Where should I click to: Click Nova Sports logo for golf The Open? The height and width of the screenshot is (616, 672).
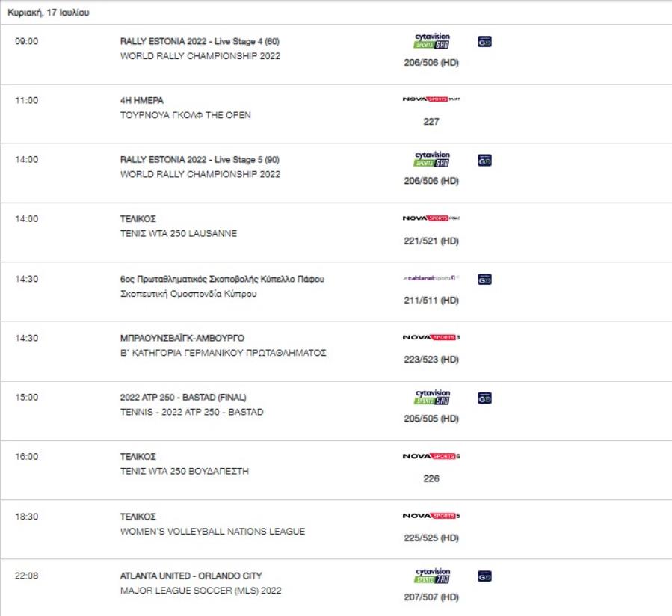pyautogui.click(x=431, y=99)
